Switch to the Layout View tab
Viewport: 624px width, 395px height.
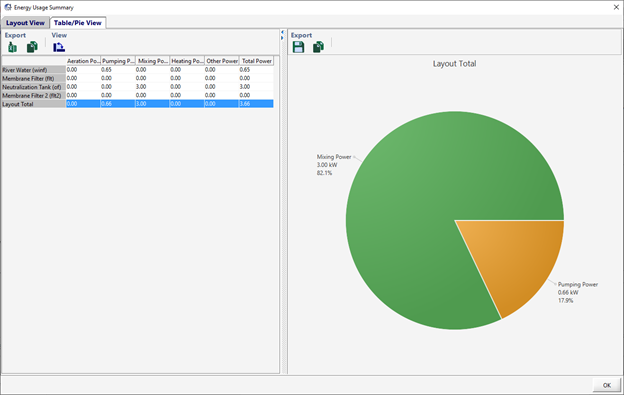point(25,23)
